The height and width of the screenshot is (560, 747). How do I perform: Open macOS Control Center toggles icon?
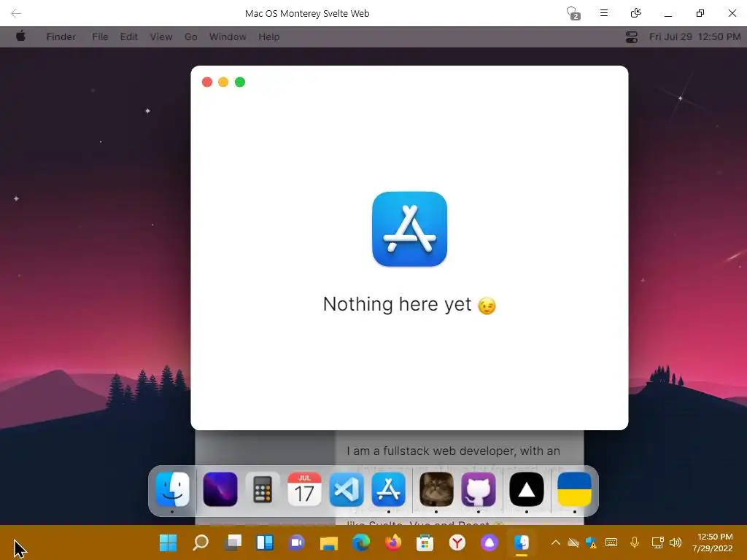(632, 36)
